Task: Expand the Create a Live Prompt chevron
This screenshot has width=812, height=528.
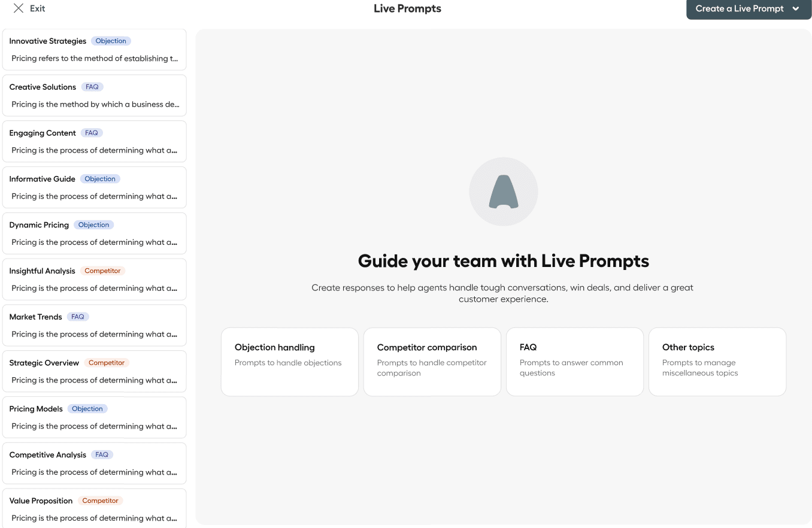Action: click(x=795, y=9)
